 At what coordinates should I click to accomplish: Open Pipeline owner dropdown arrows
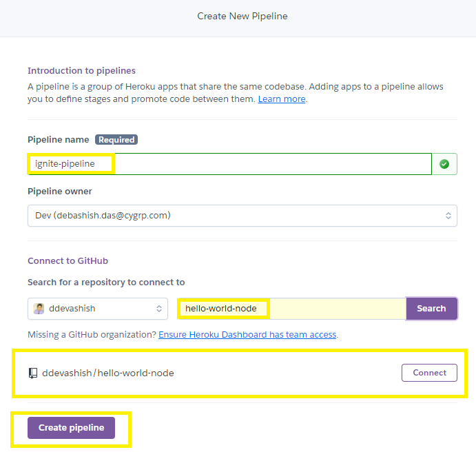click(x=448, y=216)
